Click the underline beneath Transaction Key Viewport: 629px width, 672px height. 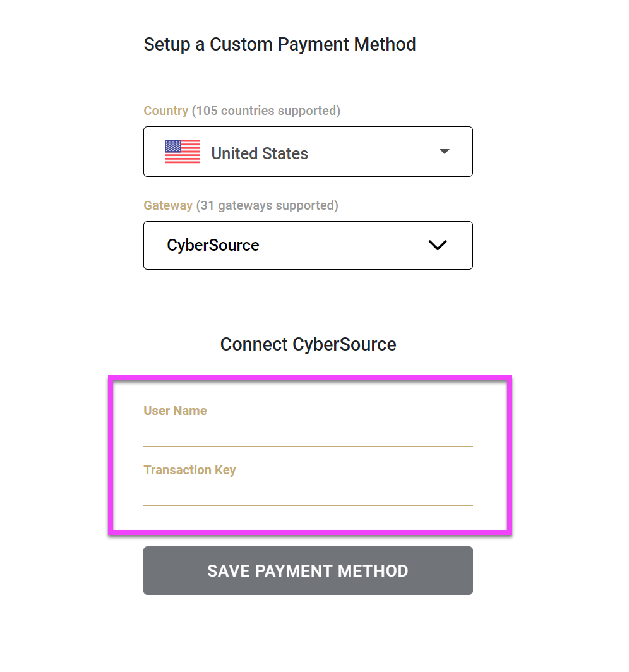tap(308, 505)
